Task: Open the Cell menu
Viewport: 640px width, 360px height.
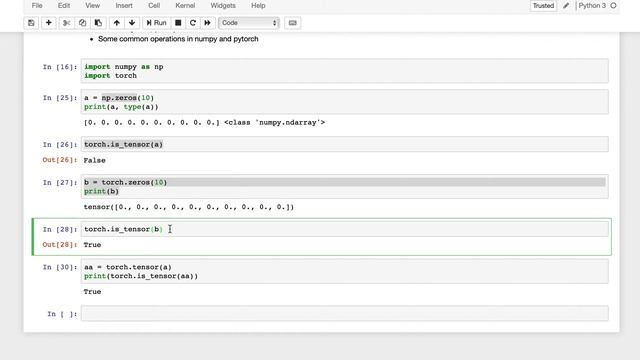Action: [x=154, y=6]
